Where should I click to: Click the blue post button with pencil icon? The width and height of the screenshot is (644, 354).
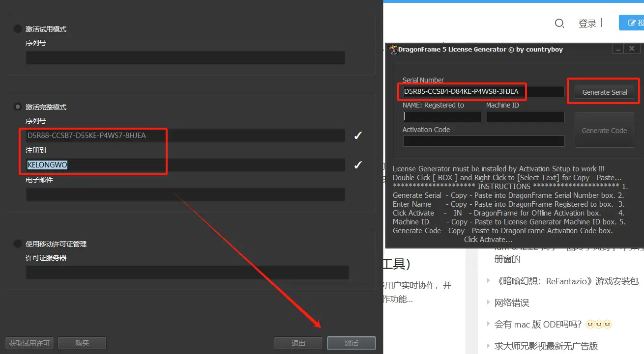coord(632,23)
